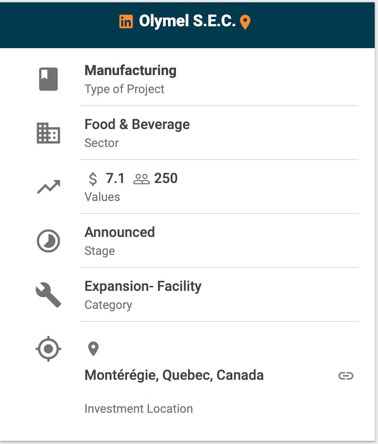The height and width of the screenshot is (444, 378).
Task: Click the Olymel S.E.C. company title
Action: (187, 21)
